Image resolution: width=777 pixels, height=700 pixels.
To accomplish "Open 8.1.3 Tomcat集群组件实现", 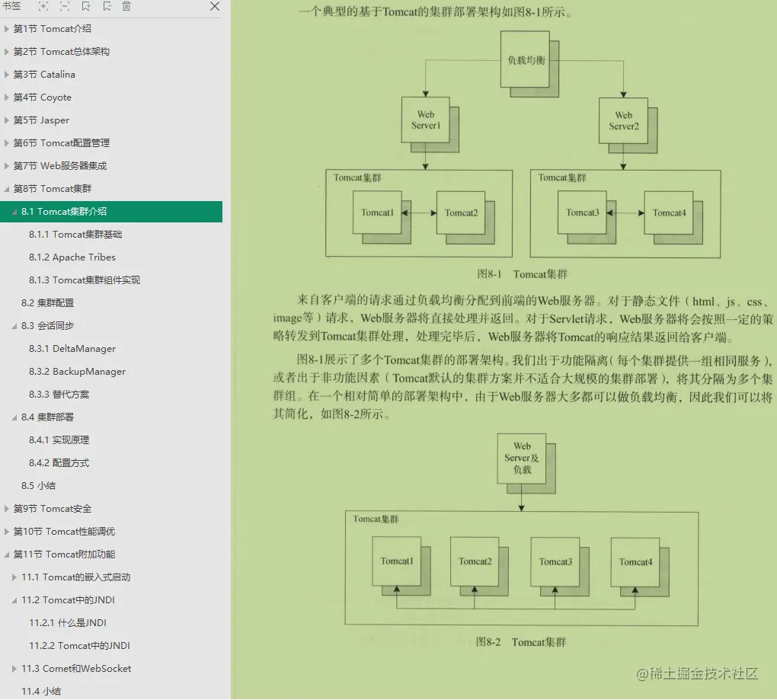I will point(85,280).
